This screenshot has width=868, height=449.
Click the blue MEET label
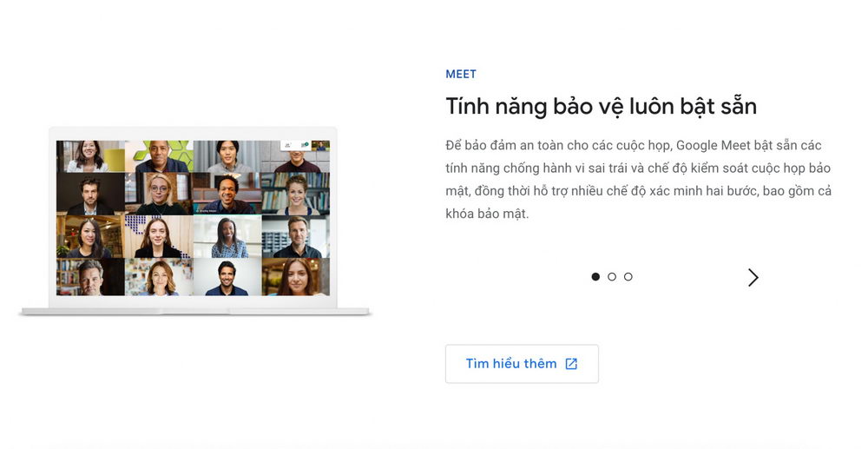[x=461, y=75]
